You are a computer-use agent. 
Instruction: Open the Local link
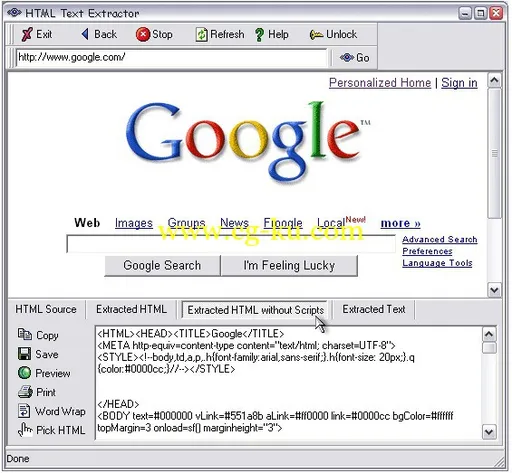[331, 223]
